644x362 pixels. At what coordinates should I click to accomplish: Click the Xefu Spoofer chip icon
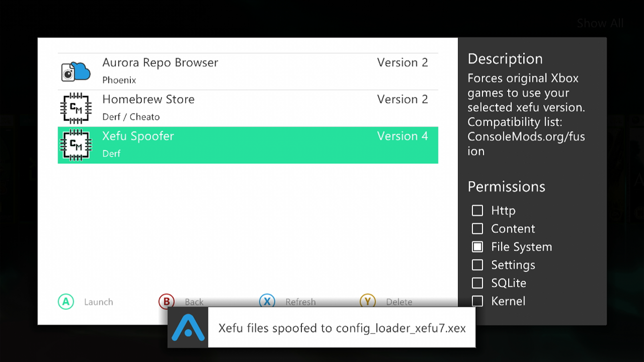[75, 145]
